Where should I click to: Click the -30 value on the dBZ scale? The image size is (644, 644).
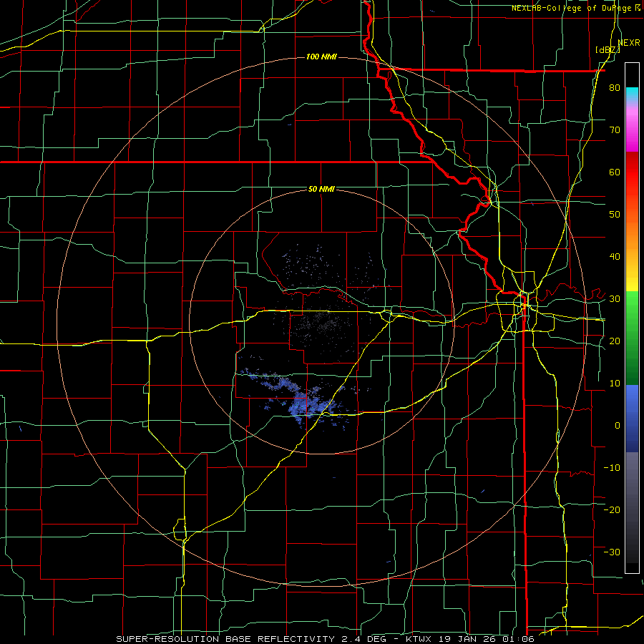click(612, 552)
